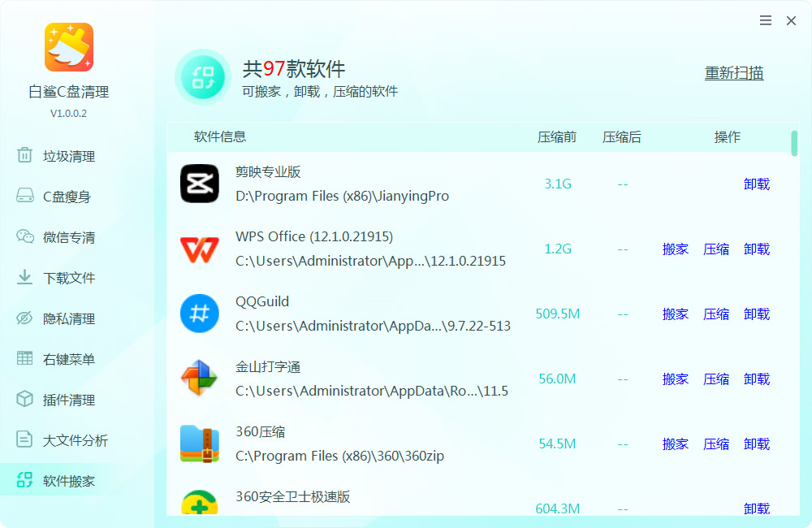The width and height of the screenshot is (812, 528).
Task: Click 卸载 for 360压缩
Action: coord(757,444)
